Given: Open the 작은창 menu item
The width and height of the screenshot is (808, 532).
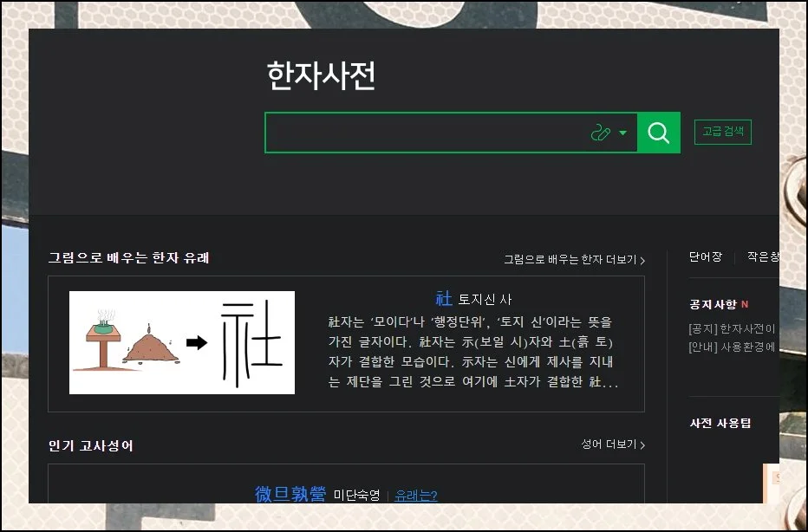Looking at the screenshot, I should point(762,257).
